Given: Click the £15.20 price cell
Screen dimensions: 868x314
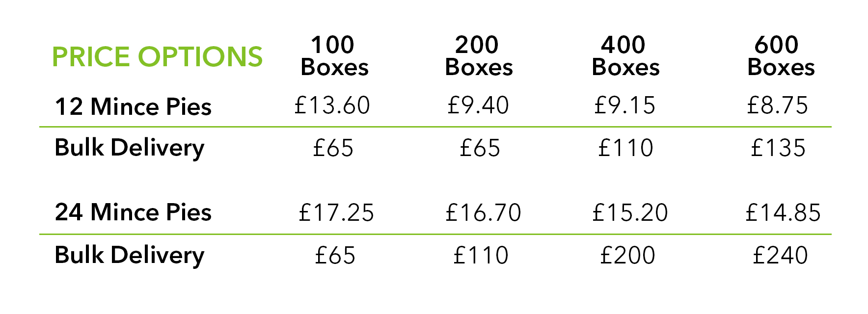Looking at the screenshot, I should coord(630,213).
